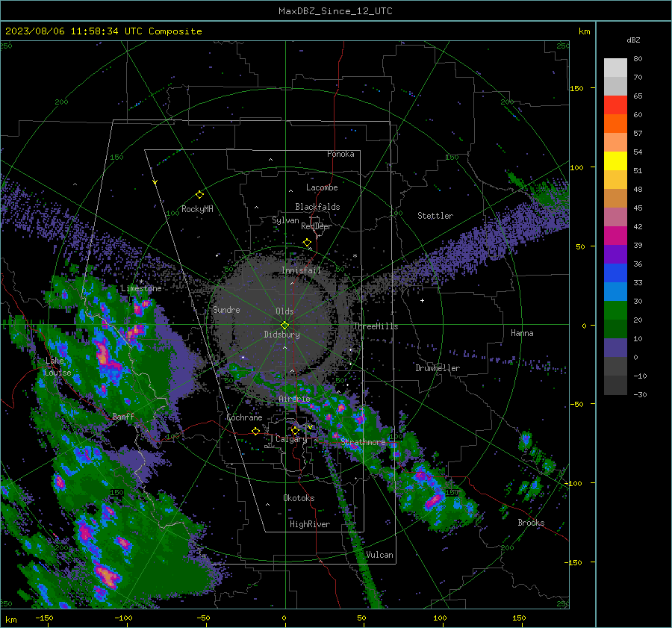
Task: Pick the bright yellow 51-54 dBZ legend swatch
Action: tap(615, 161)
